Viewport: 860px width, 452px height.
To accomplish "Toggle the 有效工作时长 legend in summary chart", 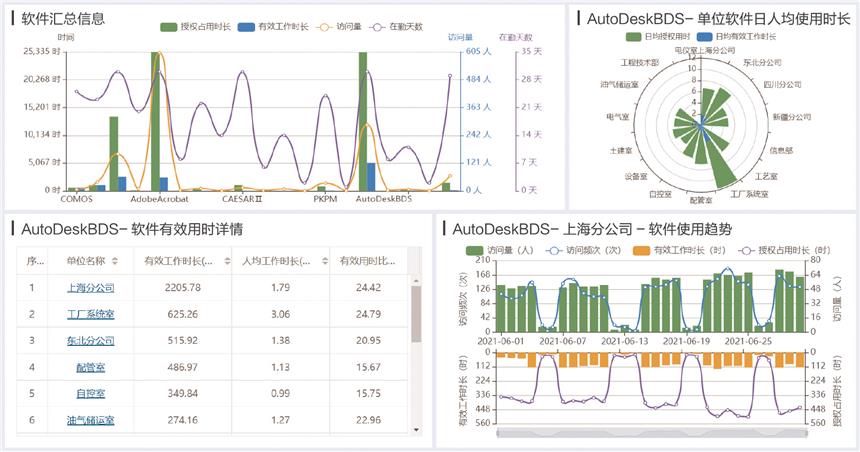I will point(244,26).
